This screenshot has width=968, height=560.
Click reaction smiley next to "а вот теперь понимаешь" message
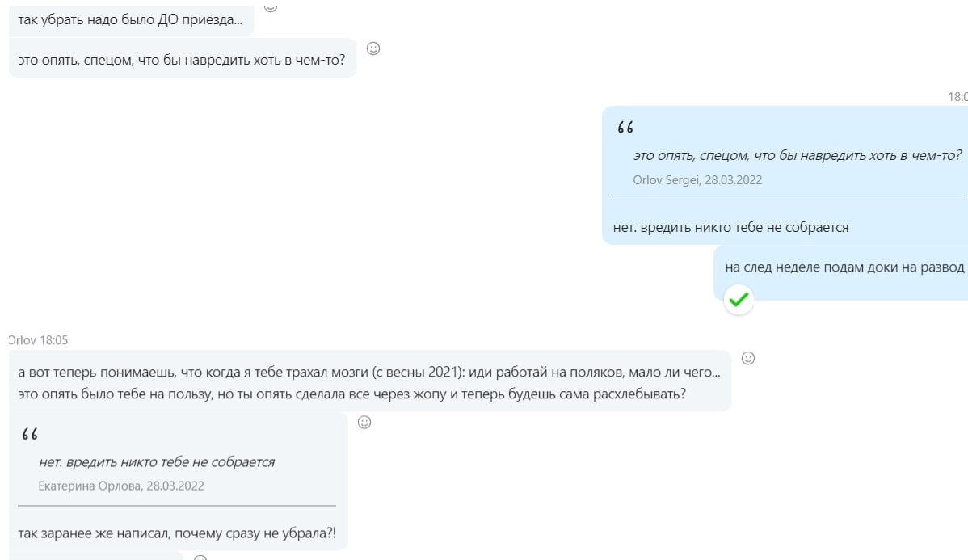(748, 358)
